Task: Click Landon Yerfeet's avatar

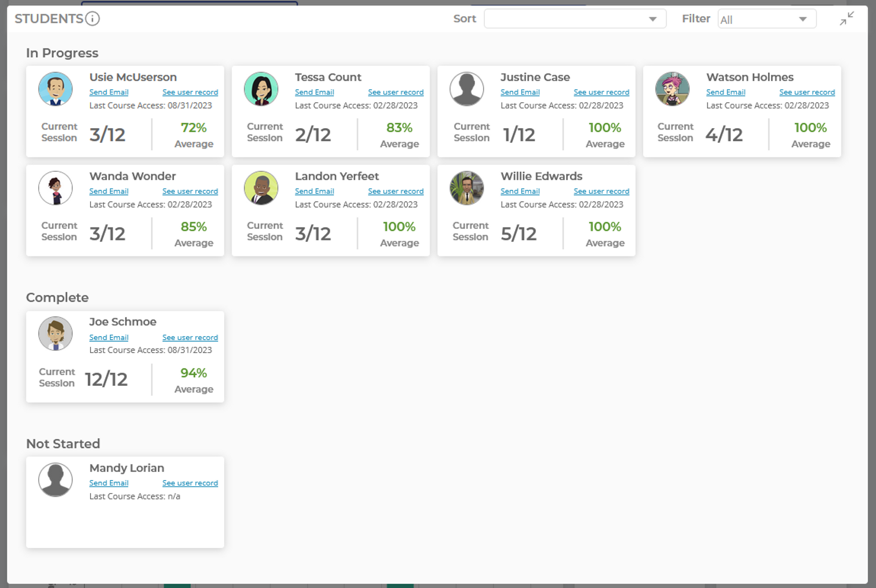Action: [x=261, y=188]
